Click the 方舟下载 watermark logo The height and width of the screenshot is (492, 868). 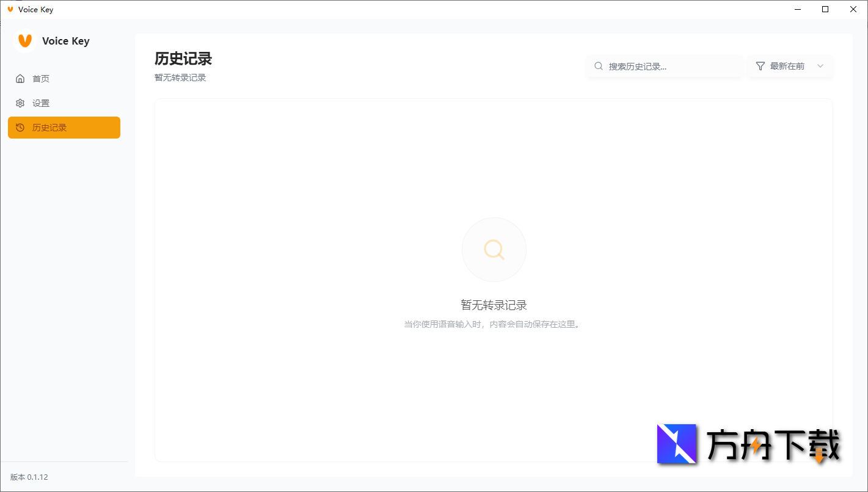coord(676,444)
